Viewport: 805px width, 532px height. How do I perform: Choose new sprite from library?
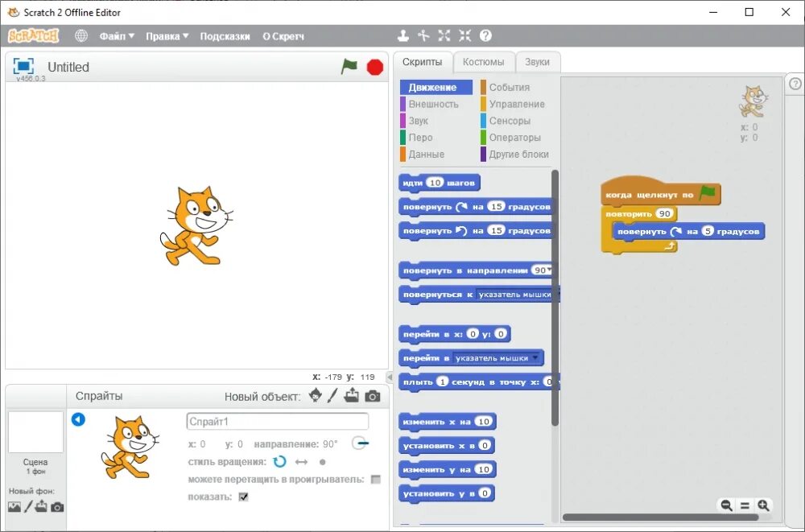coord(316,395)
